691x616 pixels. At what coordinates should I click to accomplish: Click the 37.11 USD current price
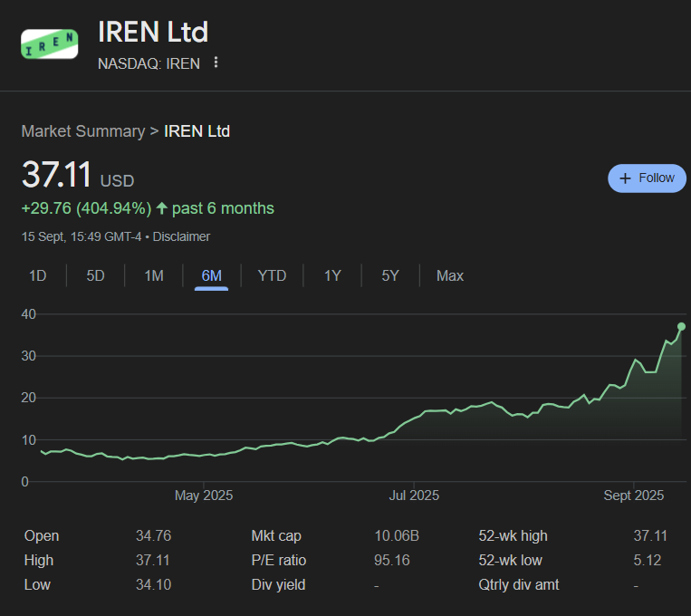click(x=78, y=175)
